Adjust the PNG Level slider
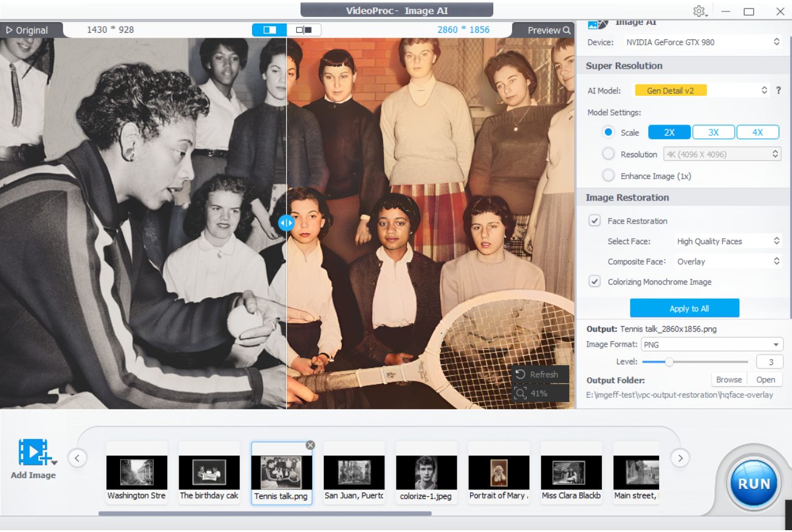Viewport: 792px width, 532px height. [695, 362]
